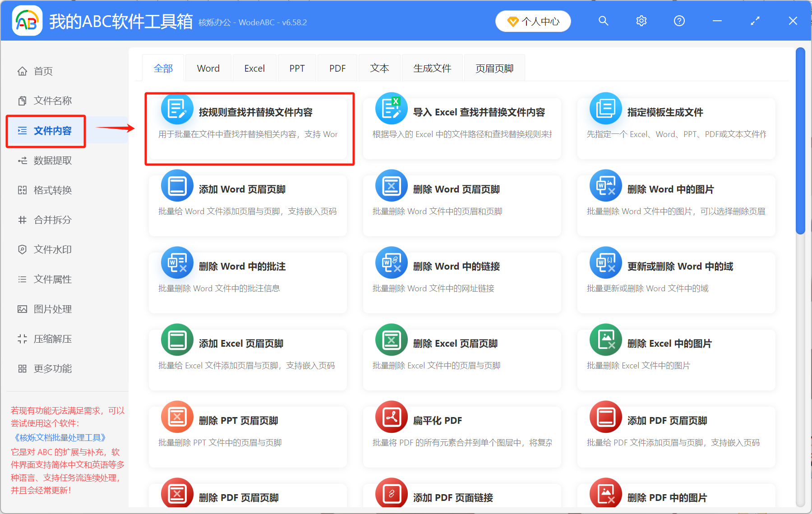The width and height of the screenshot is (812, 514).
Task: Select the PDF category tab
Action: (337, 68)
